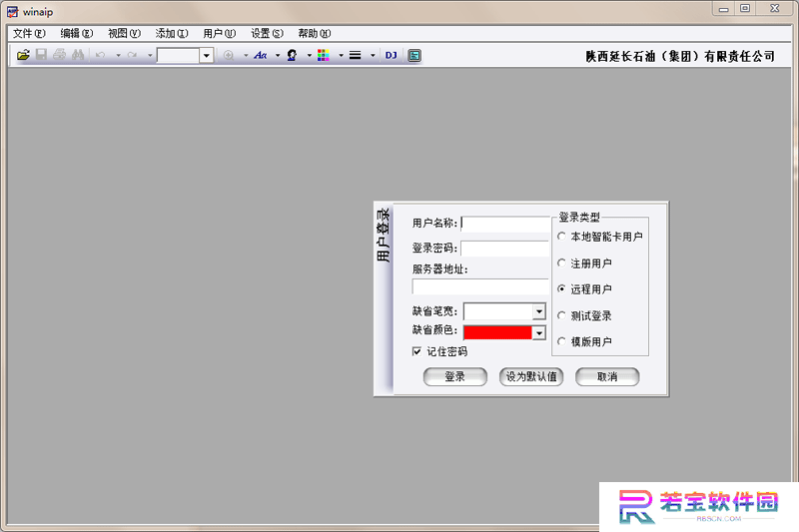Click the DJ toolbar icon
Image resolution: width=799 pixels, height=532 pixels.
[391, 55]
